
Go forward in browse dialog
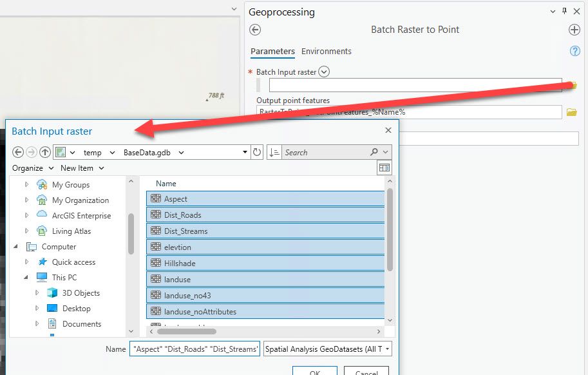click(32, 152)
